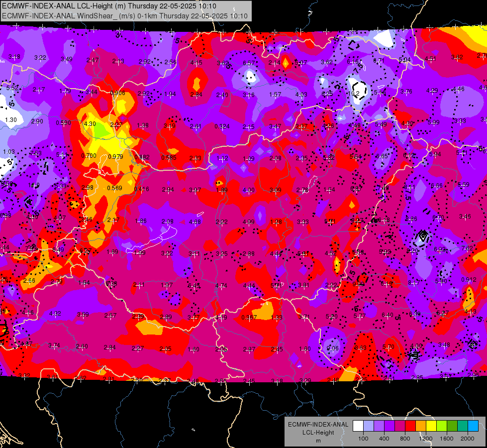The height and width of the screenshot is (448, 487).
Task: Click the '400' legend scale label
Action: click(x=384, y=439)
